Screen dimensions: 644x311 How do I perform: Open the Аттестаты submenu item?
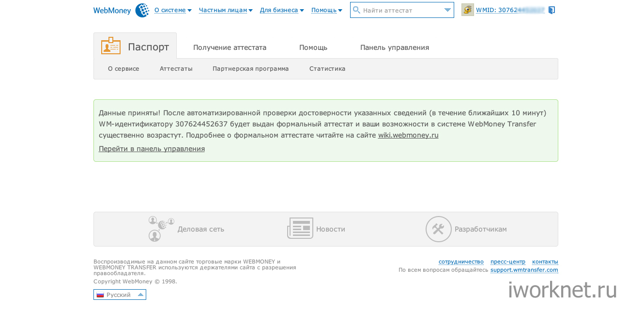(x=176, y=69)
